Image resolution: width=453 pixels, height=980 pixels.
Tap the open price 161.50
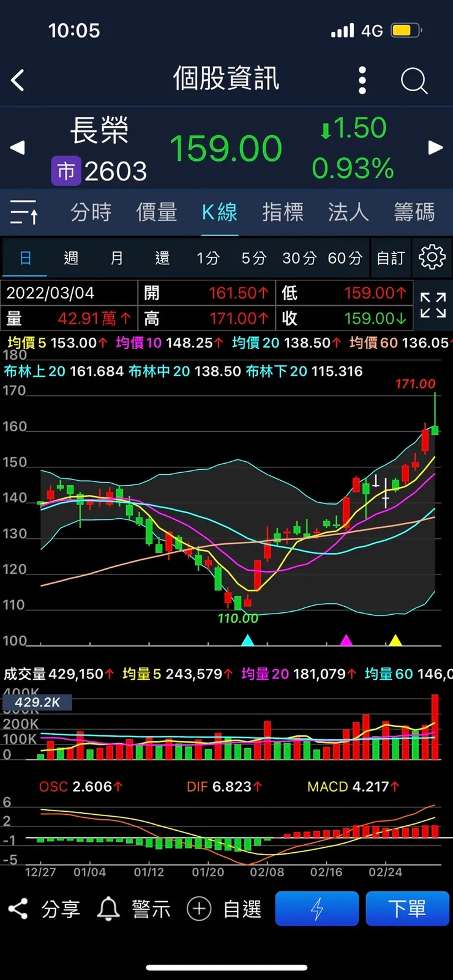click(239, 293)
